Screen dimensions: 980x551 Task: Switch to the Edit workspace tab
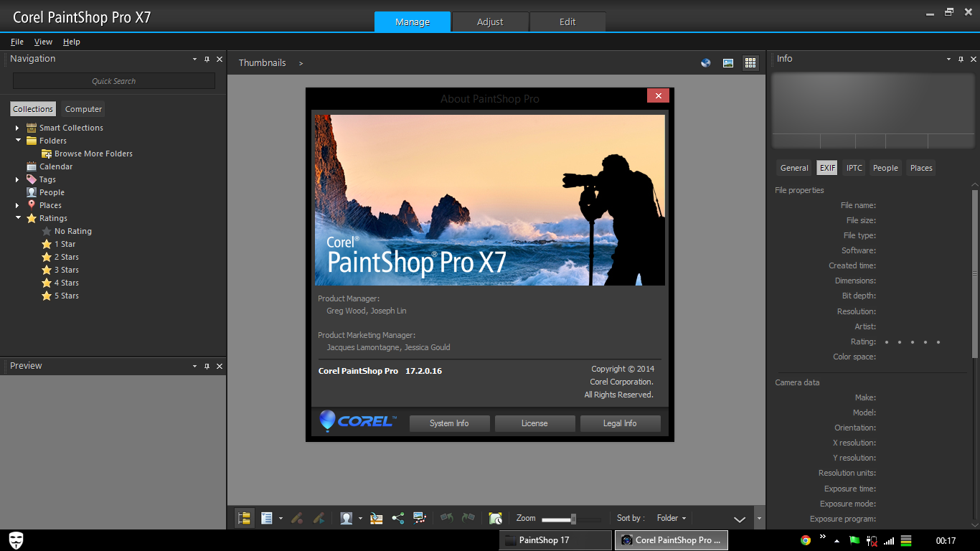click(567, 22)
